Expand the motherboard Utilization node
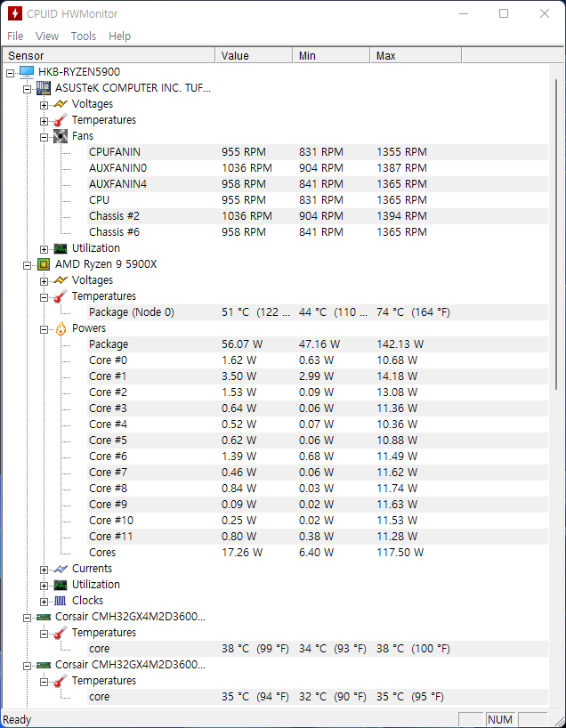The width and height of the screenshot is (566, 728). click(x=44, y=249)
